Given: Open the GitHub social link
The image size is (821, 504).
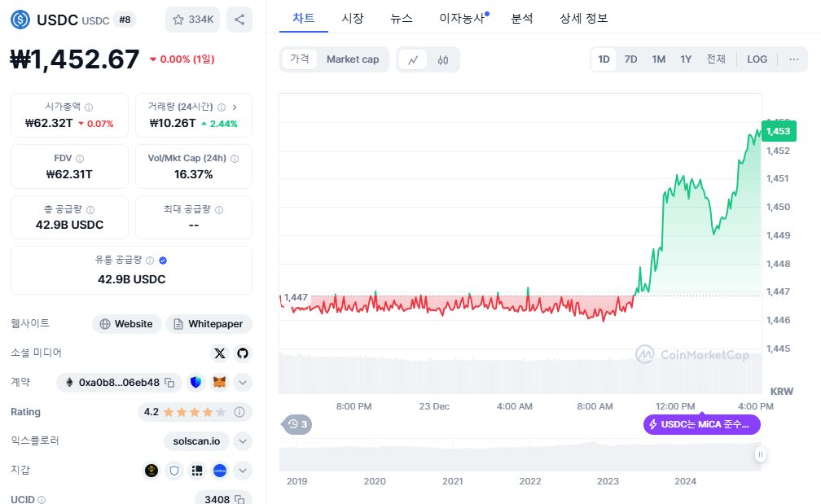Looking at the screenshot, I should pos(243,353).
